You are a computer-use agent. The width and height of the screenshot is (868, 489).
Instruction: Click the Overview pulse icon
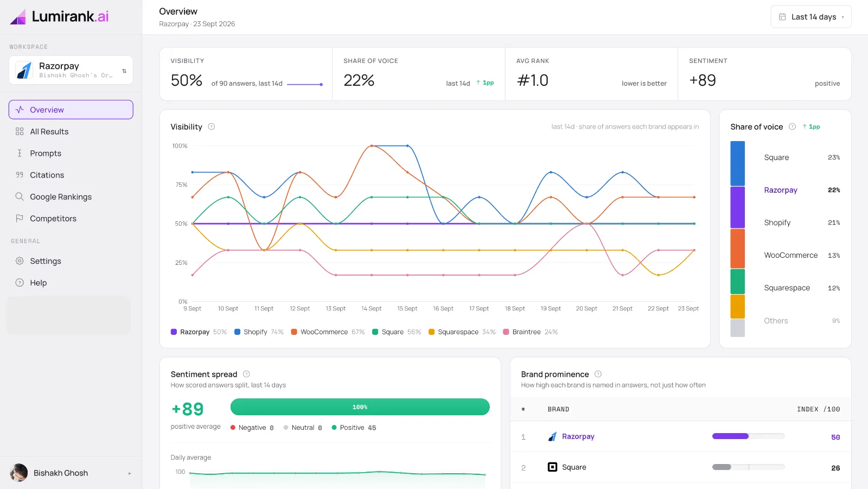coord(20,110)
